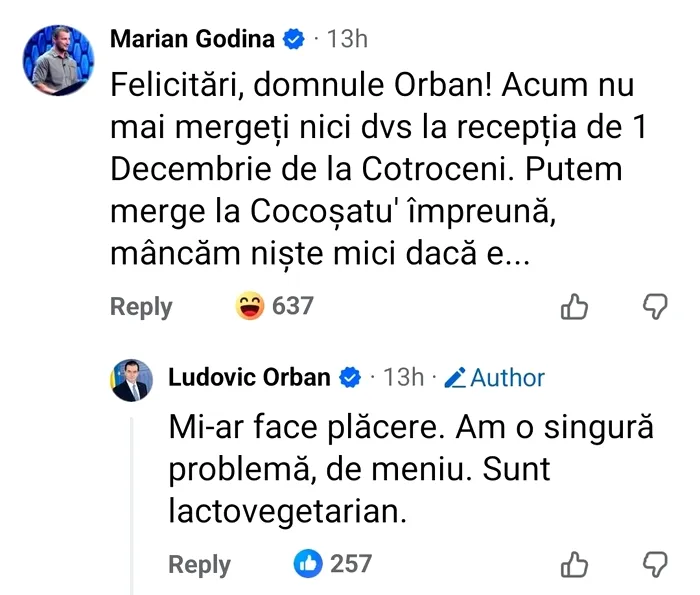Thumbs up Ludovic Orban's reply
This screenshot has width=700, height=595.
point(574,565)
